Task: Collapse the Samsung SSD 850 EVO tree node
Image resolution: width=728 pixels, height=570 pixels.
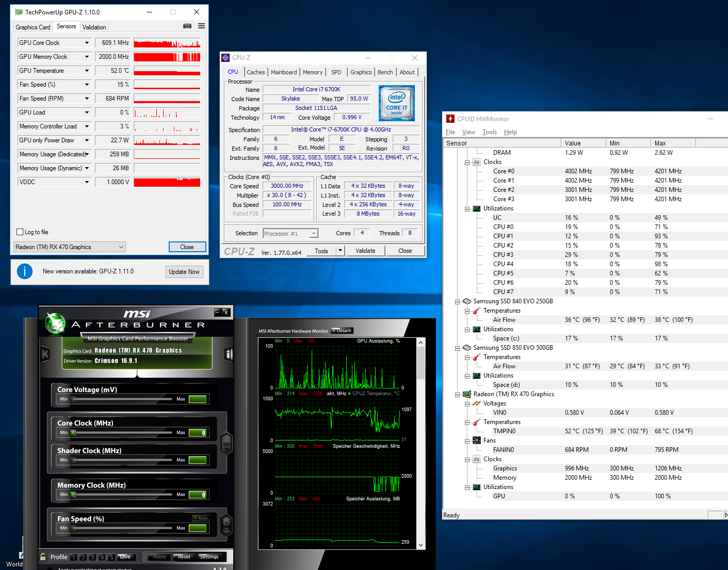Action: [x=457, y=348]
